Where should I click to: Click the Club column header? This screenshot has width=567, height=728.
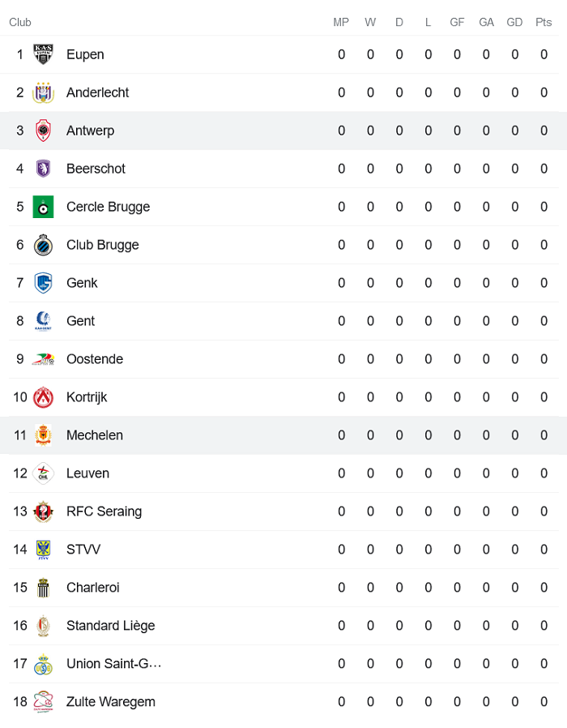[x=19, y=23]
